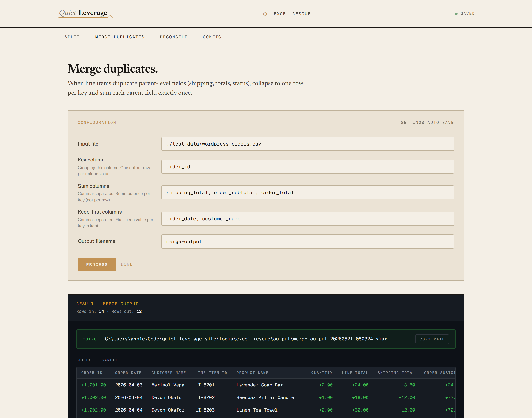
Task: Switch to the Split tab
Action: pos(72,37)
